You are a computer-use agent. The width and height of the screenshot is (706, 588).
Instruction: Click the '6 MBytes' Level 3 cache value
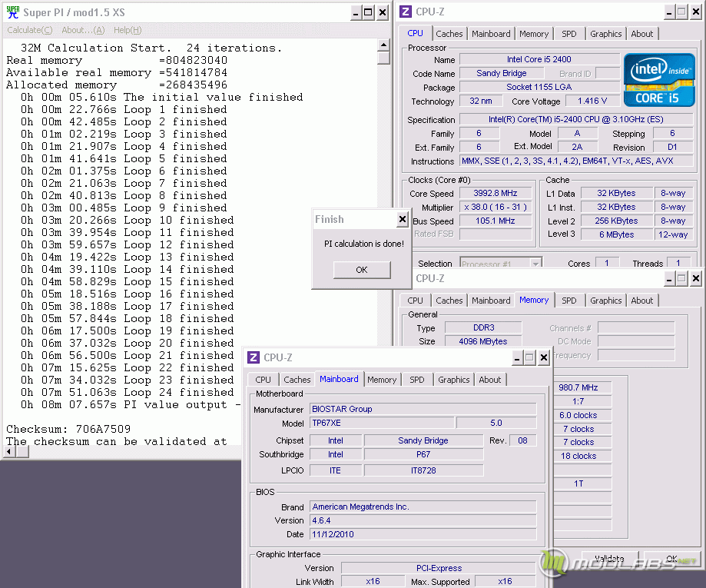616,234
